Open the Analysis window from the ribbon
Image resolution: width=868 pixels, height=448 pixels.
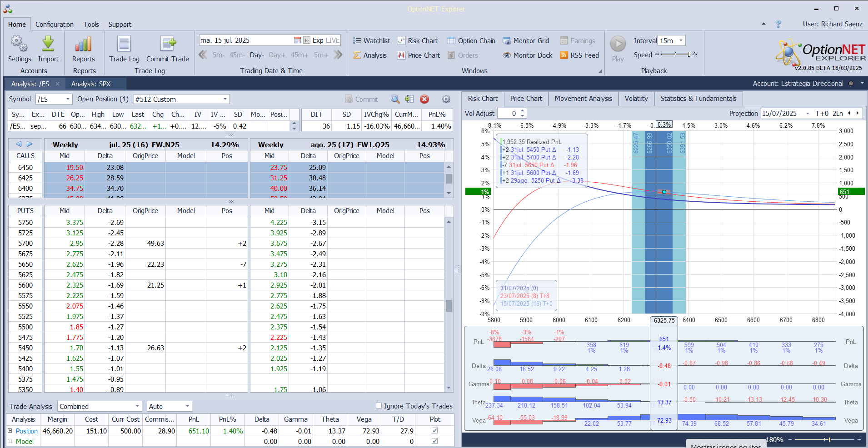[370, 55]
